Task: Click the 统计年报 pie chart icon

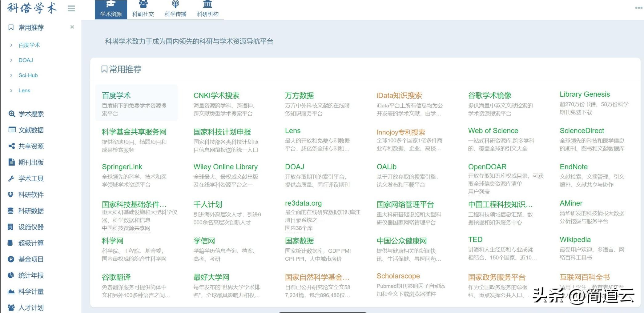Action: coord(11,275)
